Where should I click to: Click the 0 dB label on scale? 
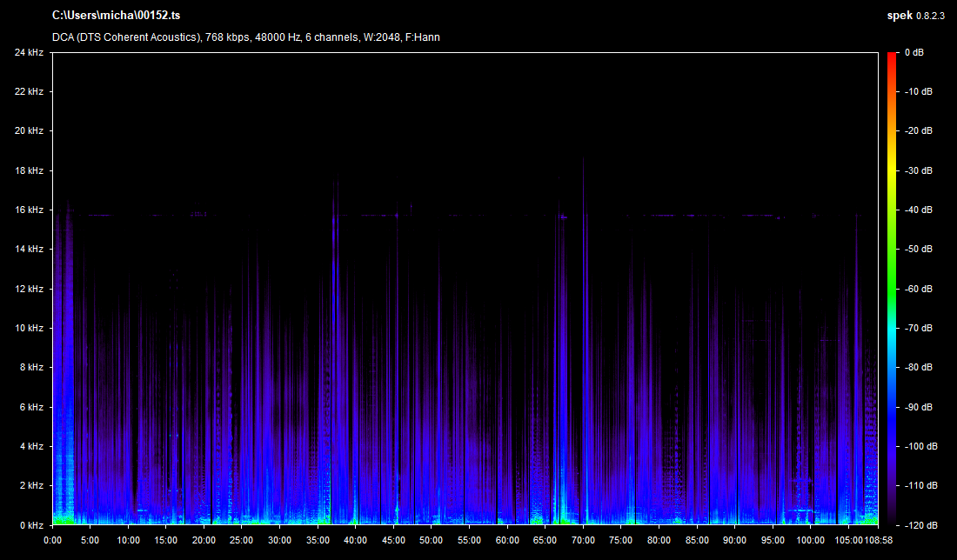(913, 52)
